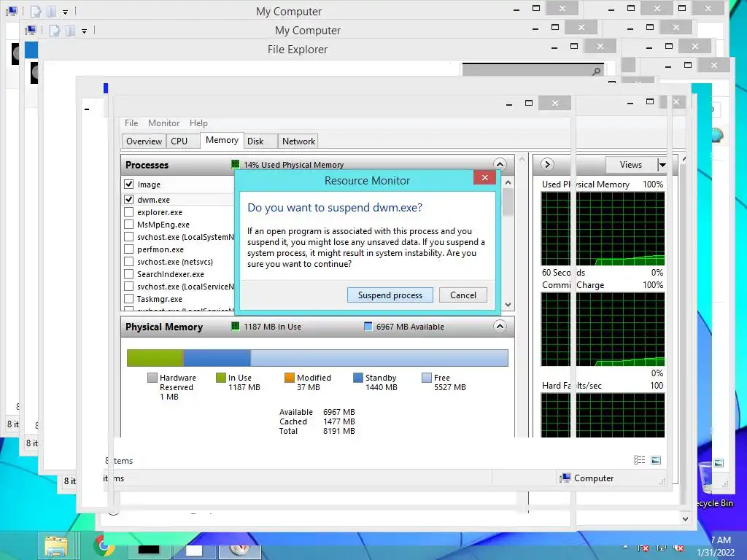Close the Resource Monitor dialog
Image resolution: width=747 pixels, height=560 pixels.
(x=485, y=178)
